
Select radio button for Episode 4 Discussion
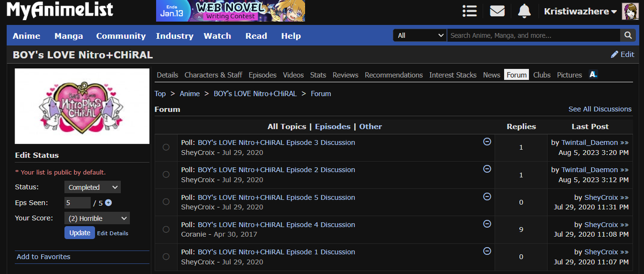[166, 229]
